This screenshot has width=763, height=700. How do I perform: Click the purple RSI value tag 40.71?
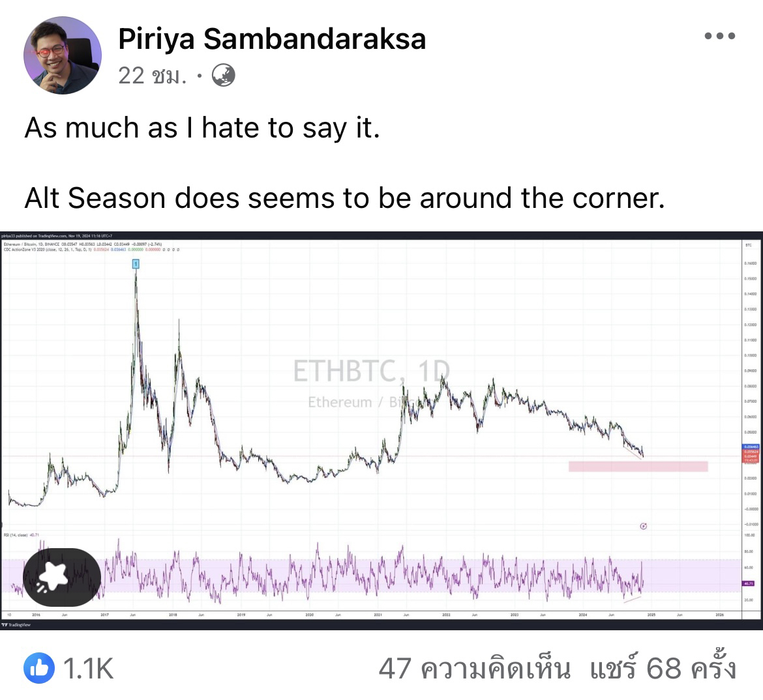pyautogui.click(x=749, y=583)
